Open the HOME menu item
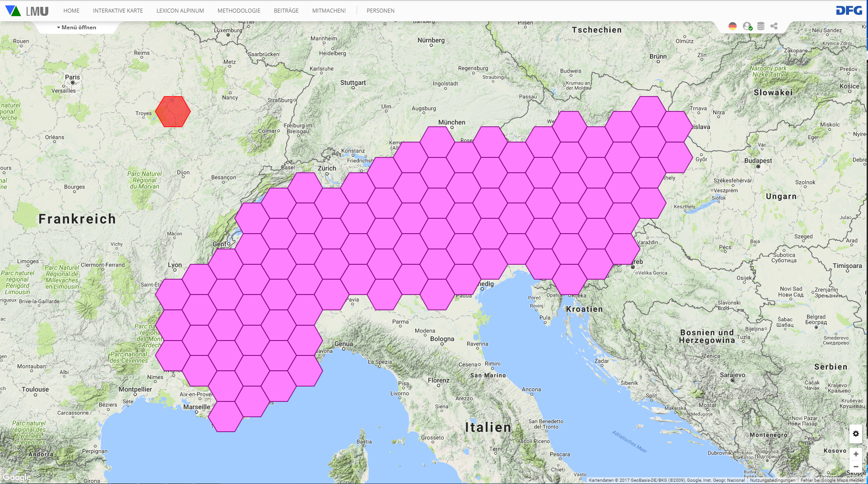The image size is (868, 484). (x=71, y=11)
